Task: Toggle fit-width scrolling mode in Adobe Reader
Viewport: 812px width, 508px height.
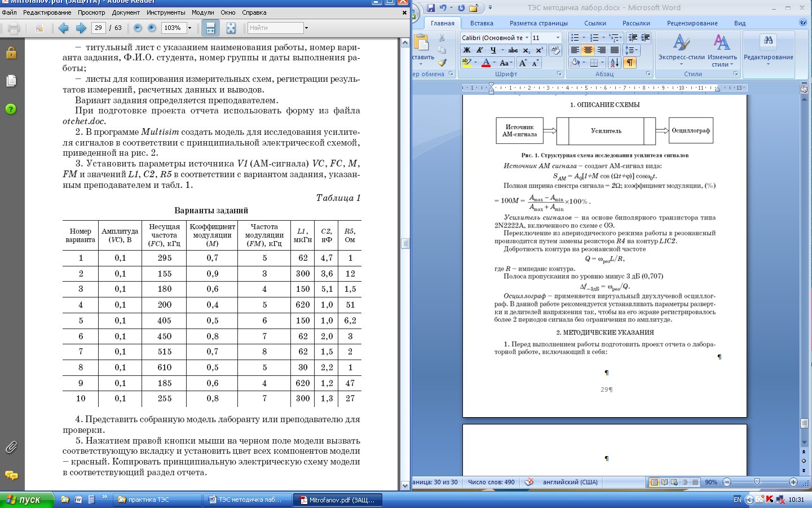Action: (210, 28)
